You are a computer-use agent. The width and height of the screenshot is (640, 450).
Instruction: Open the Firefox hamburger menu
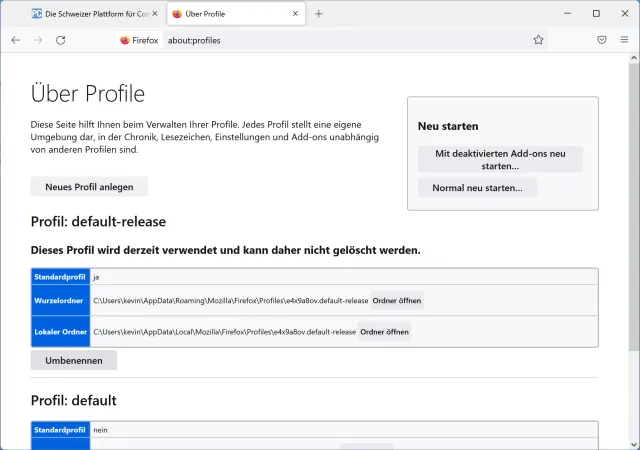(x=624, y=40)
